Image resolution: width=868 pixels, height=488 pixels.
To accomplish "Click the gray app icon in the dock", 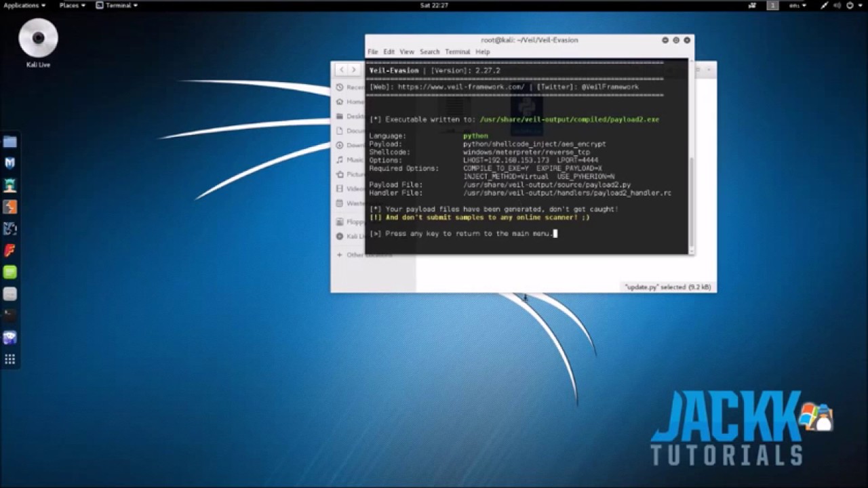I will tap(9, 293).
